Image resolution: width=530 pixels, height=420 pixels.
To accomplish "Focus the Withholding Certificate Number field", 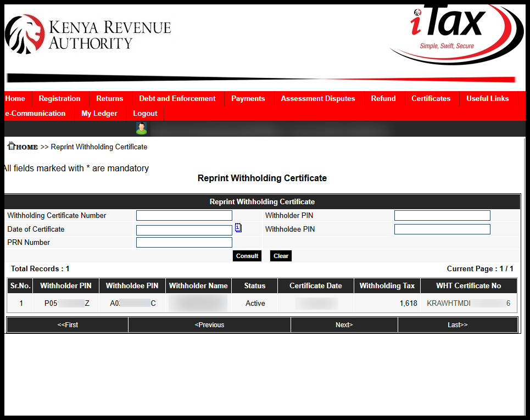I will 184,216.
